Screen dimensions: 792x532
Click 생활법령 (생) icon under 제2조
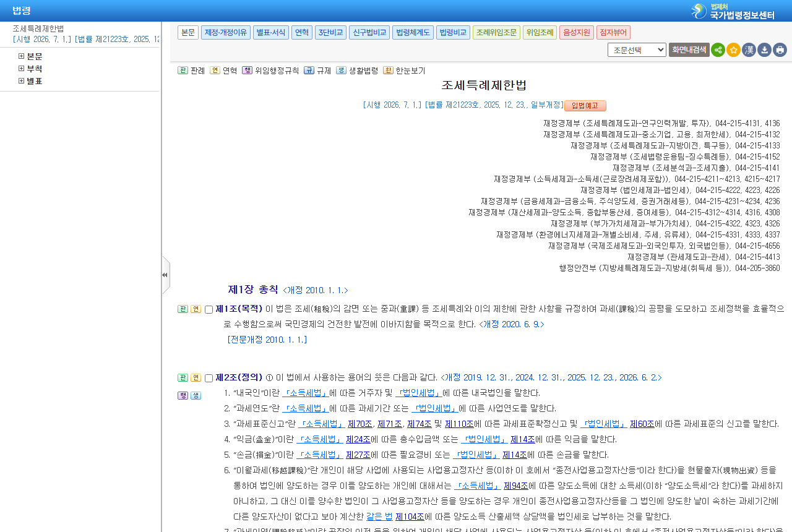click(196, 395)
